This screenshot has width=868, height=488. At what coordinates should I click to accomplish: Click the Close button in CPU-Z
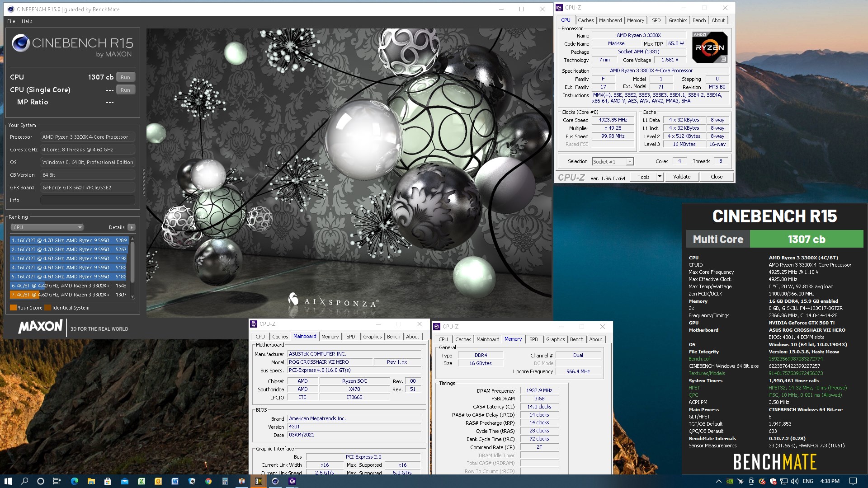(717, 177)
